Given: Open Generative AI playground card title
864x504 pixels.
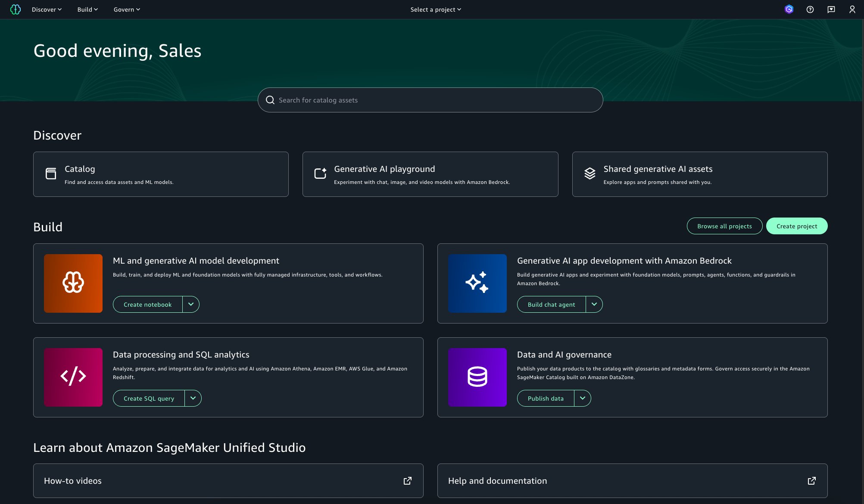Looking at the screenshot, I should [x=384, y=169].
